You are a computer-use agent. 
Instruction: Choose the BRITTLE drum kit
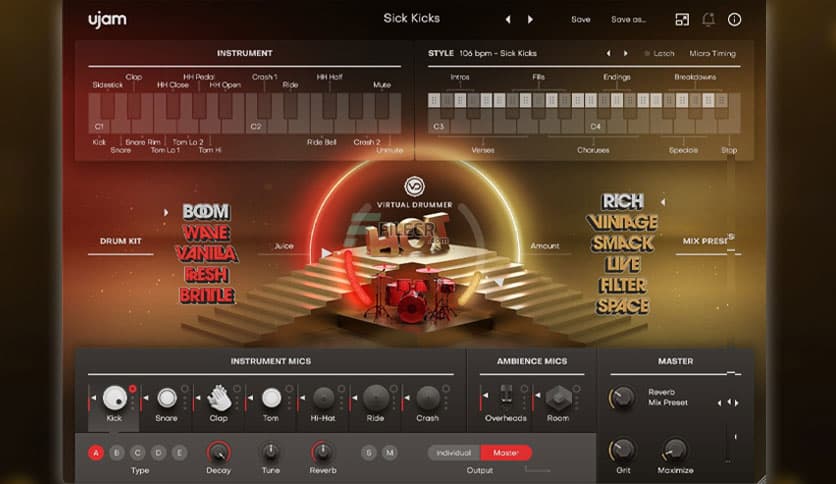[206, 295]
